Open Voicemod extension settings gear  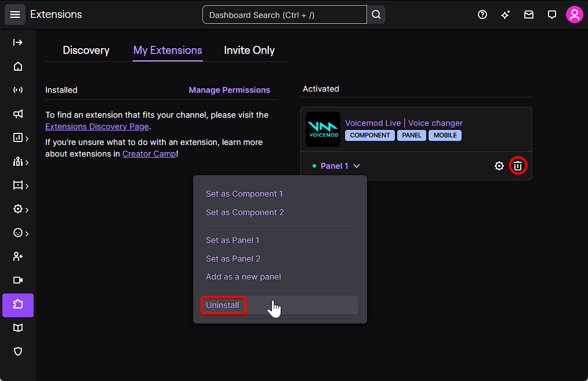(x=499, y=166)
